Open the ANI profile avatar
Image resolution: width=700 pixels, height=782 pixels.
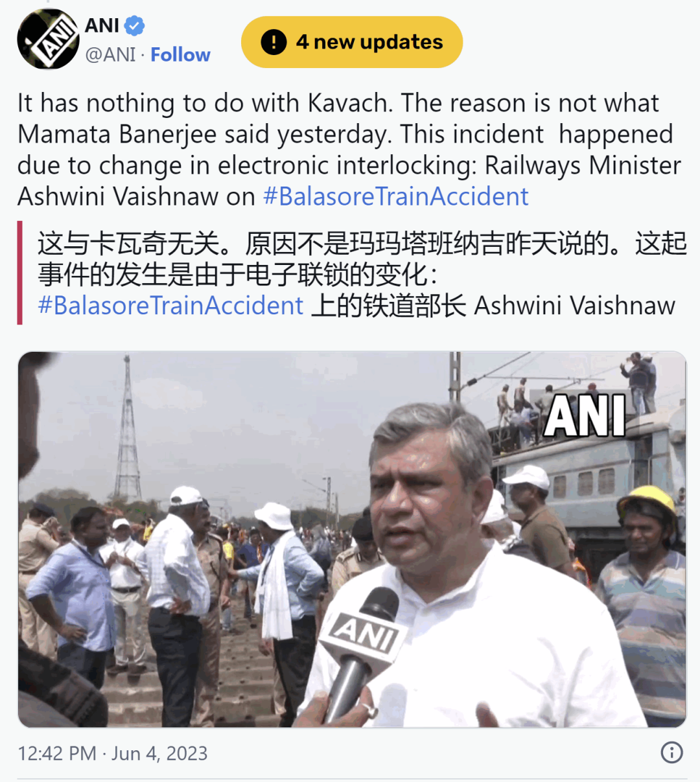48,39
